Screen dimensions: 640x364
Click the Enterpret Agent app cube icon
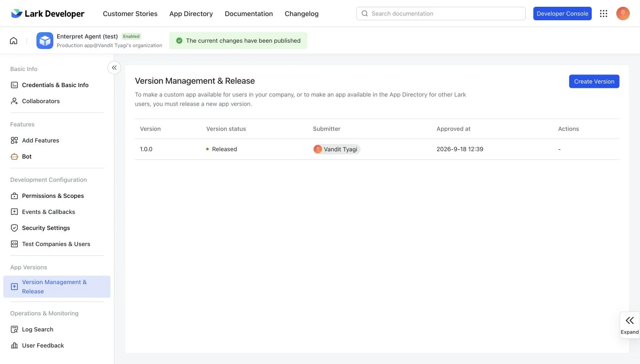click(45, 41)
